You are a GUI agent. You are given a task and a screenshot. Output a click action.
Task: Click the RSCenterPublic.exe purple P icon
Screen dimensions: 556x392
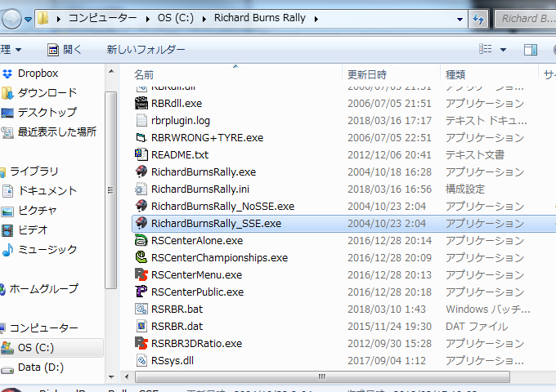coord(141,292)
